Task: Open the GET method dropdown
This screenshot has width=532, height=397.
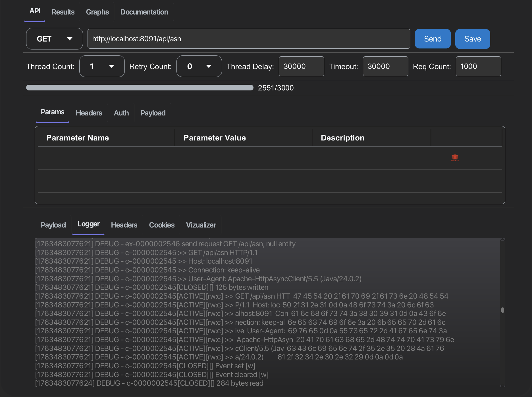Action: [x=54, y=39]
